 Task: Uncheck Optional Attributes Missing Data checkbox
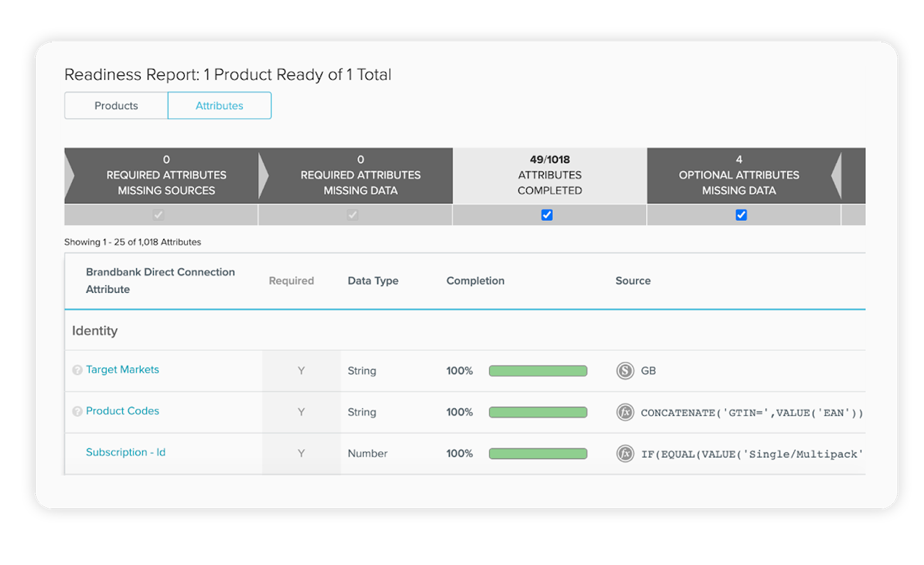coord(741,215)
